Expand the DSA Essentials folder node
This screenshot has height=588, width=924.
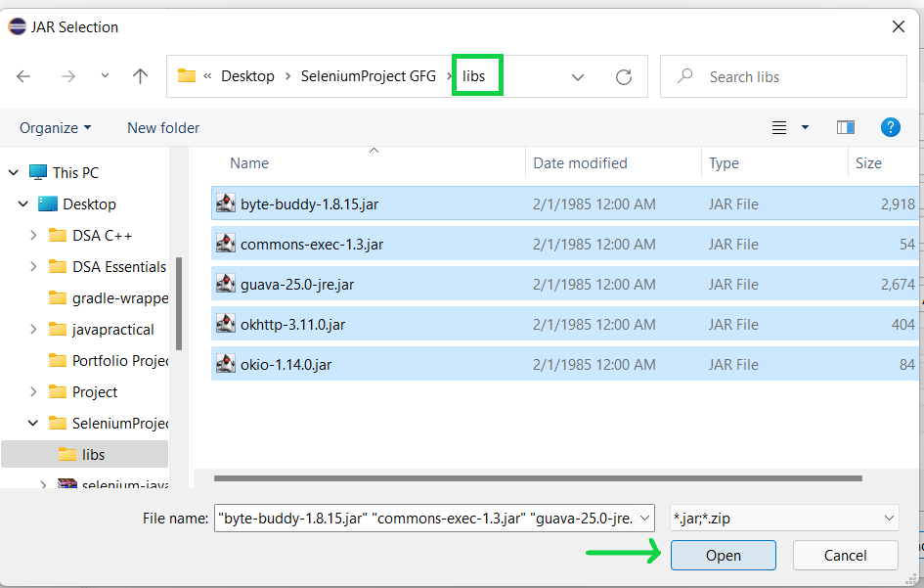tap(33, 266)
